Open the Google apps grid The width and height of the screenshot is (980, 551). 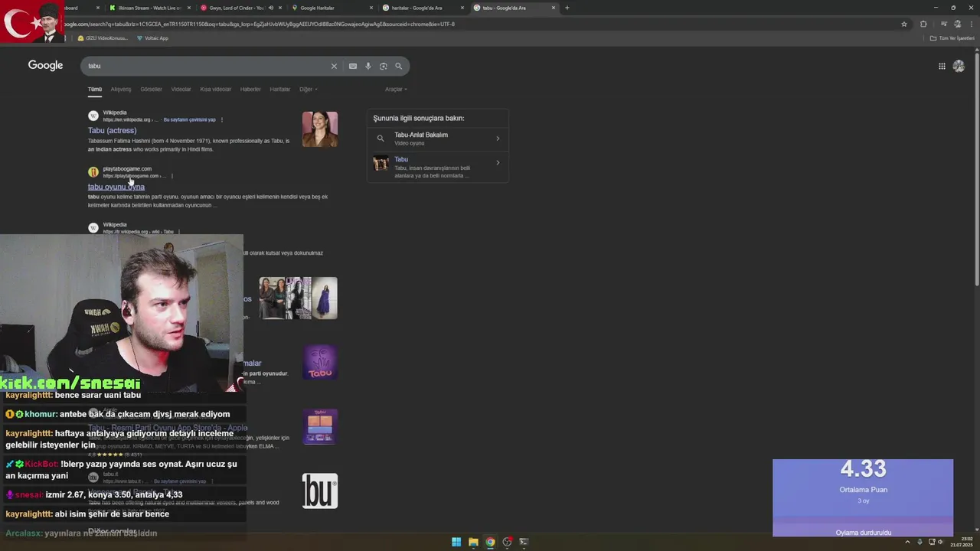[x=942, y=66]
